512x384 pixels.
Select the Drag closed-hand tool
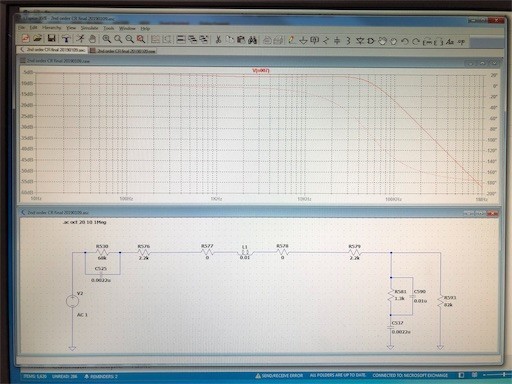(x=394, y=41)
